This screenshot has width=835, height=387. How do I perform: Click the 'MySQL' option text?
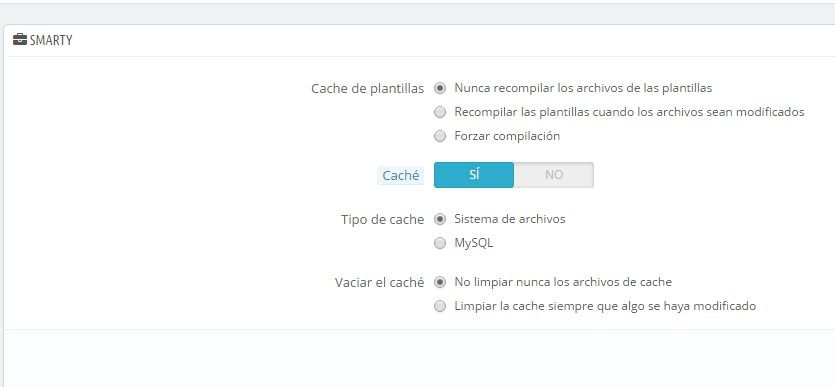click(473, 243)
